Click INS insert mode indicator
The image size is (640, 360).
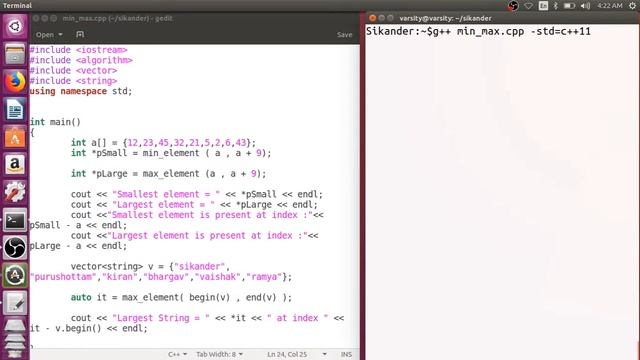coord(346,354)
